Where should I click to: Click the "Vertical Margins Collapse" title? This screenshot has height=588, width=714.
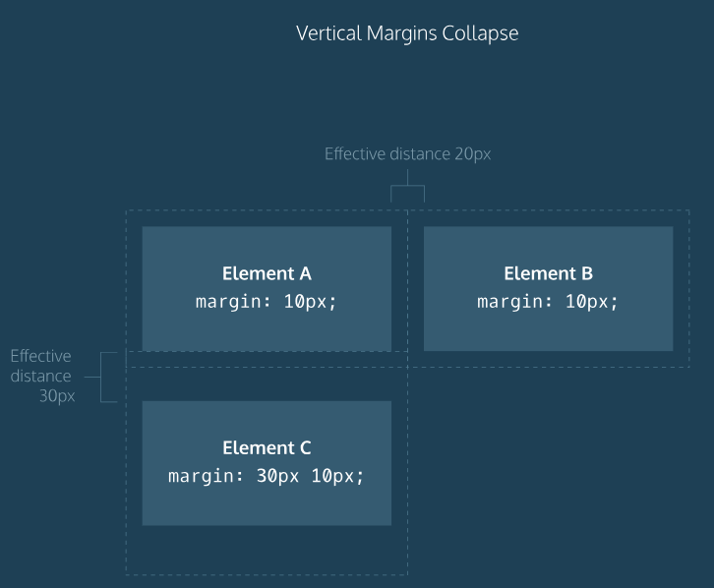407,33
